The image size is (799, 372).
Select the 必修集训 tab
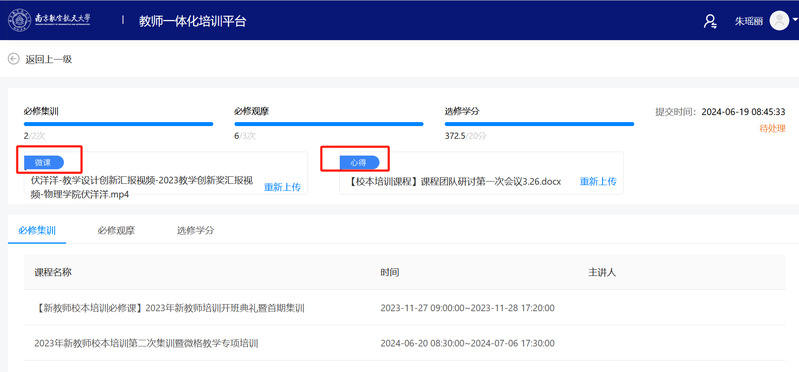37,230
